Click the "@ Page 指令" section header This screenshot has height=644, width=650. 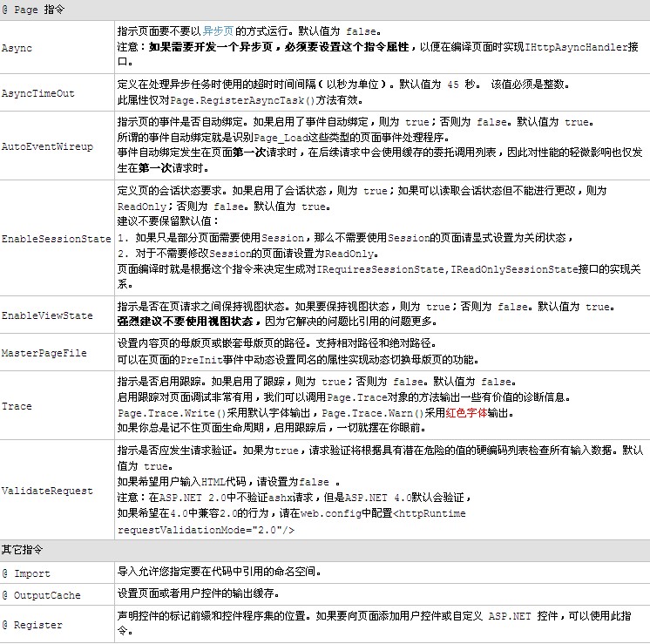tap(32, 8)
